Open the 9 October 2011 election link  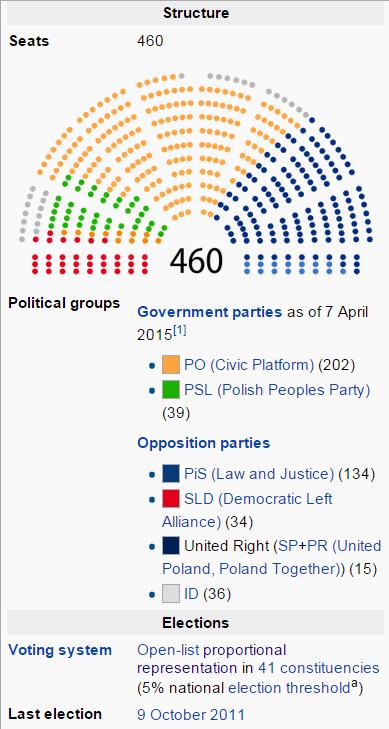(x=191, y=713)
